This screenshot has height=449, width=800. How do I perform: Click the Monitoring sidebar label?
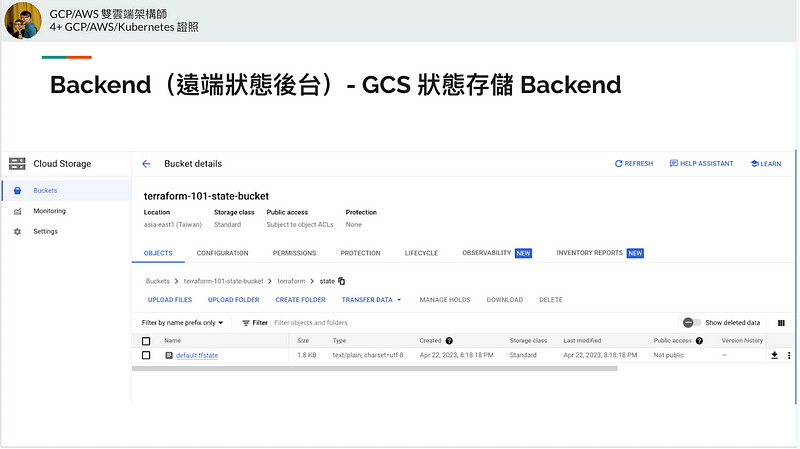tap(49, 211)
